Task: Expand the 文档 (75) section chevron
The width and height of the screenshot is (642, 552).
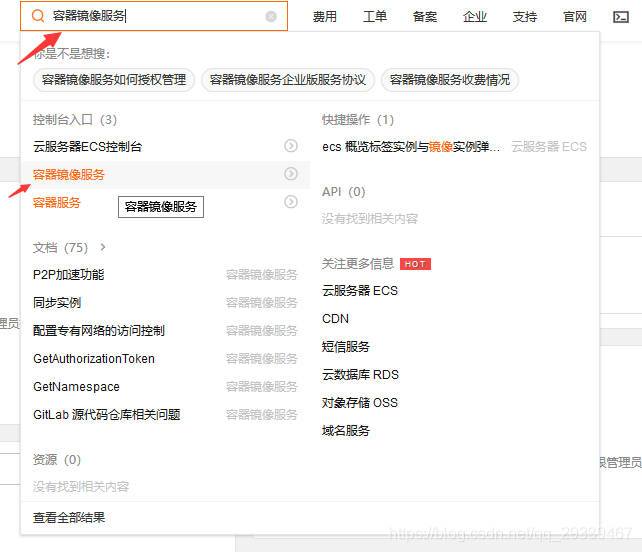Action: point(103,247)
